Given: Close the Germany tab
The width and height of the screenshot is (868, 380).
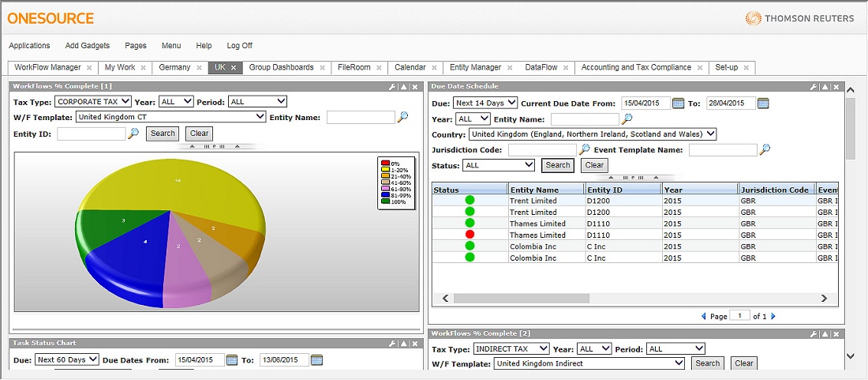Looking at the screenshot, I should coord(198,68).
